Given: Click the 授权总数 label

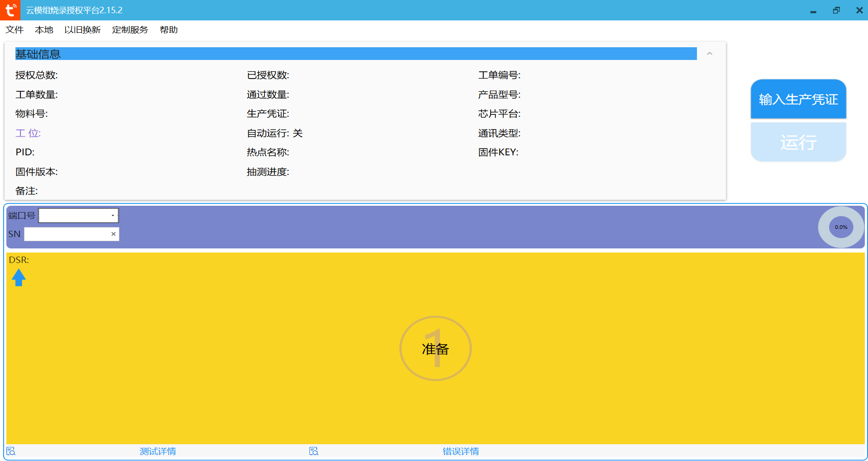Looking at the screenshot, I should point(37,75).
